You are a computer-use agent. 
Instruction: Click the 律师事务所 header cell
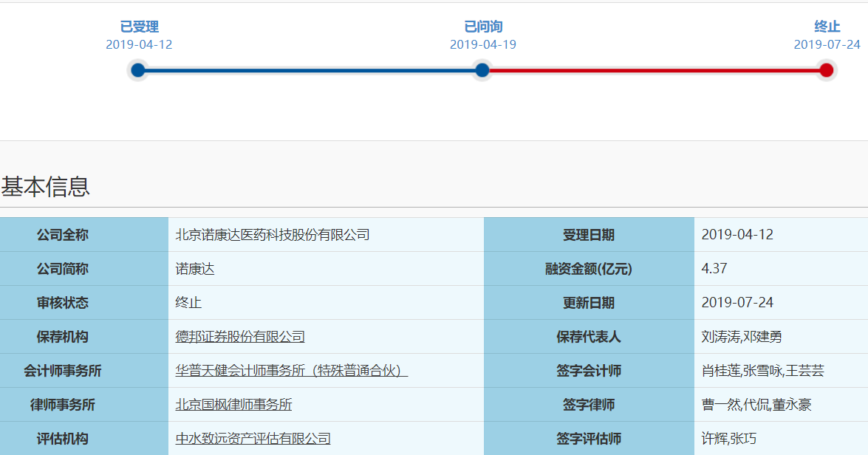click(x=84, y=405)
